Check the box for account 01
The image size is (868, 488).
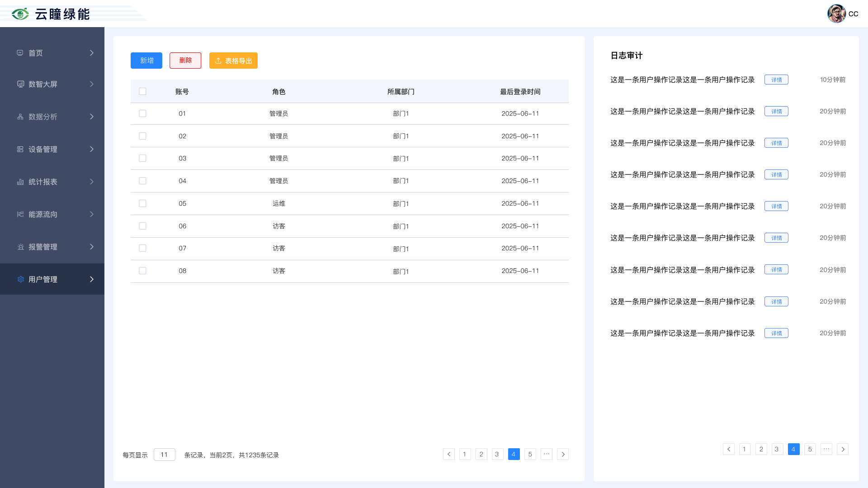(x=142, y=113)
